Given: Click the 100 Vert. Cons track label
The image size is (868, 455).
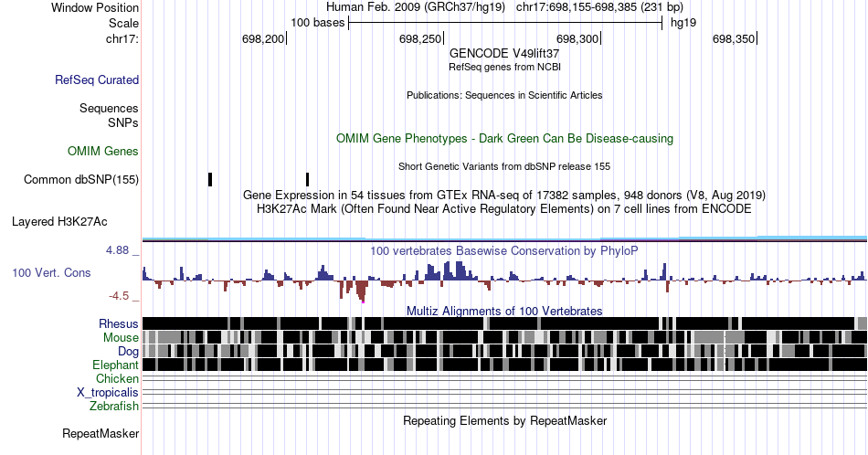Looking at the screenshot, I should [51, 272].
